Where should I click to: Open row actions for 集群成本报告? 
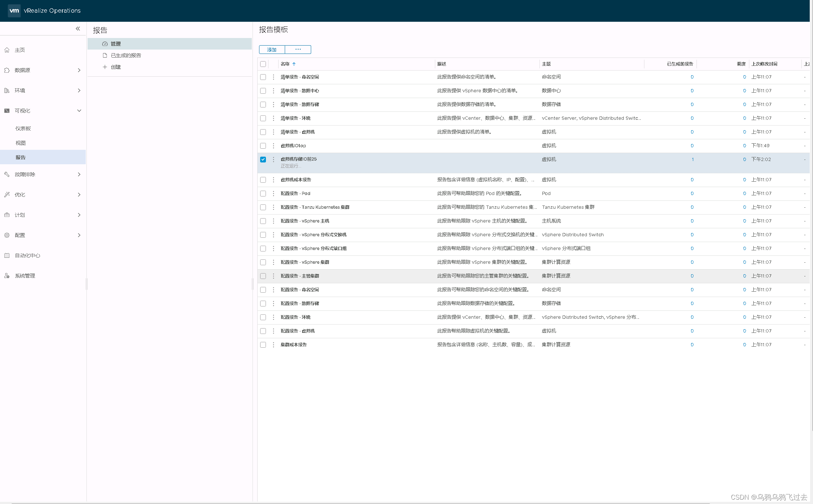click(274, 345)
